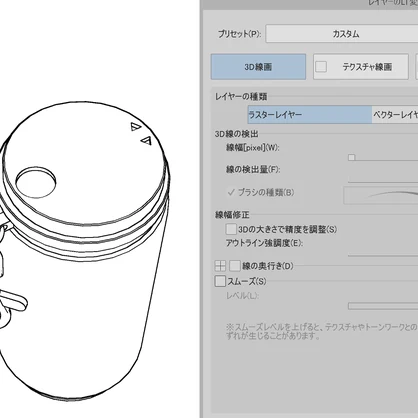Click the レイヤーの種類 section label

point(241,97)
